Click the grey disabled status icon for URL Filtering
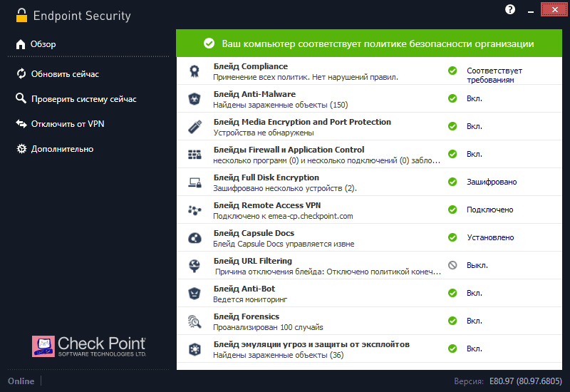The height and width of the screenshot is (392, 570). point(452,265)
